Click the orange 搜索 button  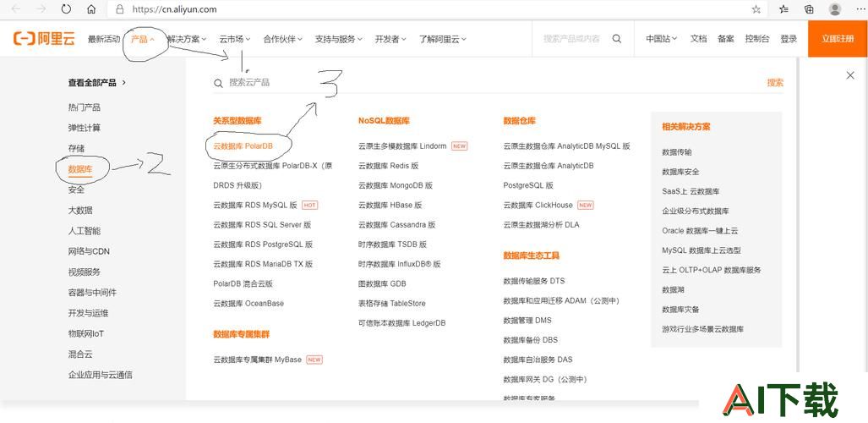775,83
